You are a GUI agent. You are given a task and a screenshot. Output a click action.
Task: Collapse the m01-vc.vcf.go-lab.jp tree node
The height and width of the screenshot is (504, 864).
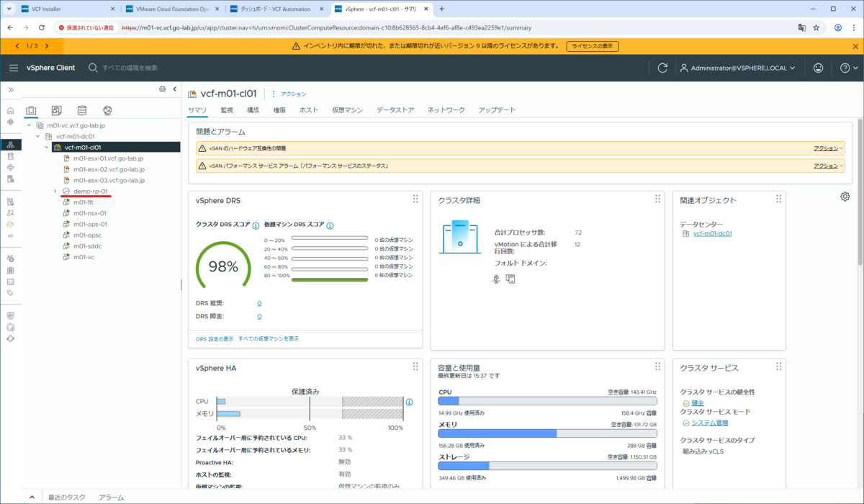tap(30, 125)
